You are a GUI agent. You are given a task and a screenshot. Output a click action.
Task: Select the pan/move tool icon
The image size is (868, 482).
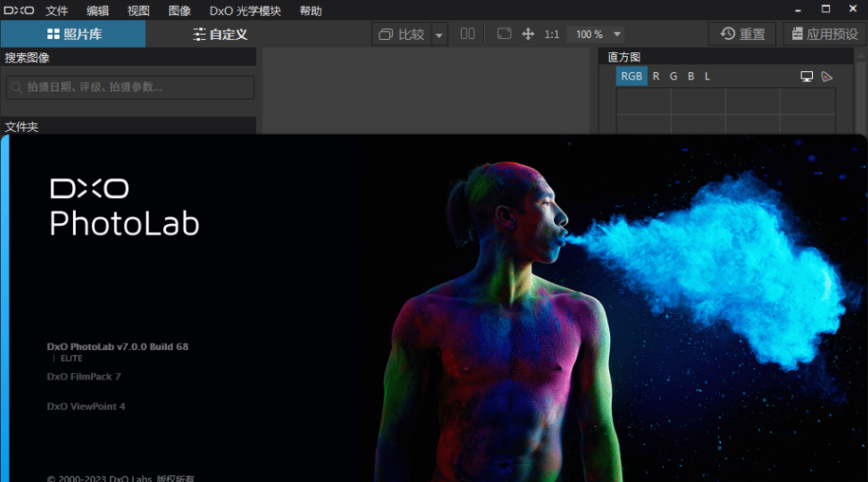click(528, 34)
